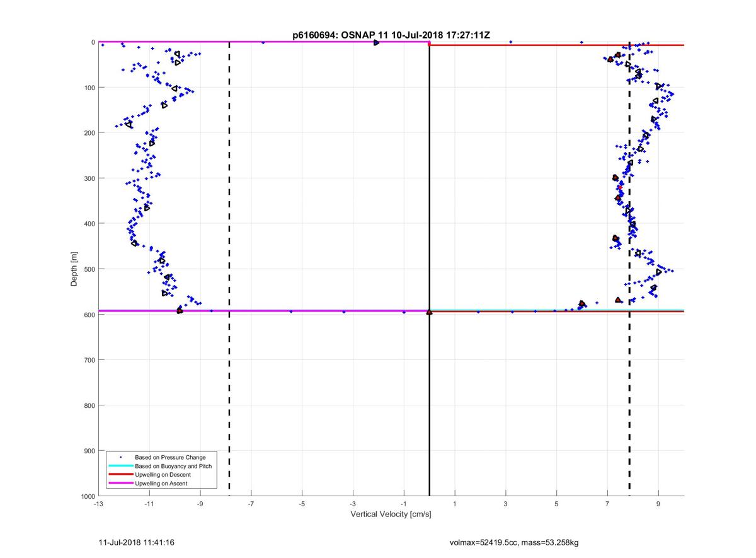This screenshot has width=756, height=558.
Task: Click the '-3' velocity axis tick
Action: [353, 504]
